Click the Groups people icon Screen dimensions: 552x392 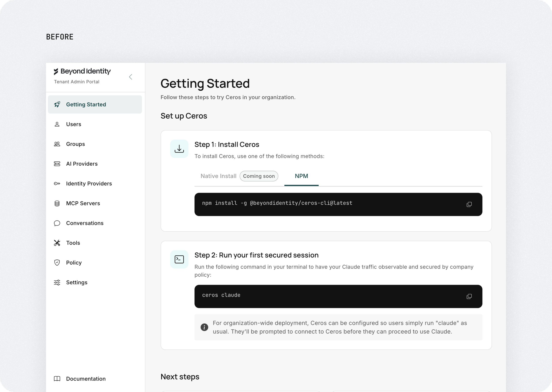[57, 144]
